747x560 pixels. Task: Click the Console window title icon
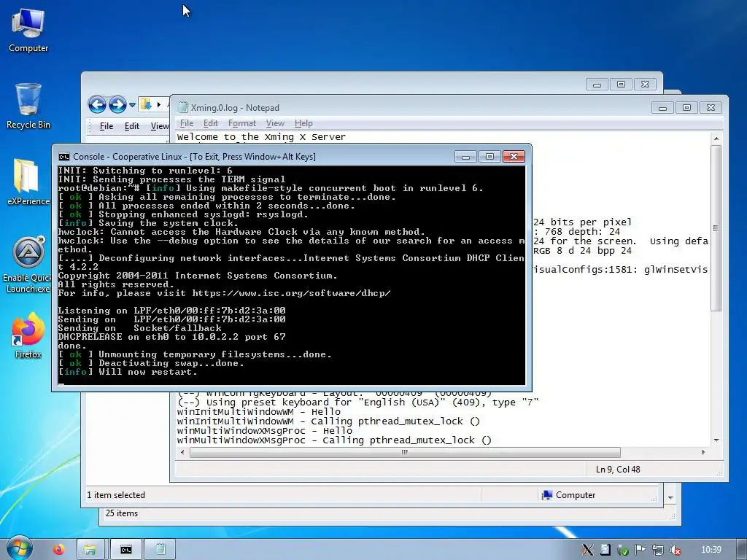click(x=64, y=157)
